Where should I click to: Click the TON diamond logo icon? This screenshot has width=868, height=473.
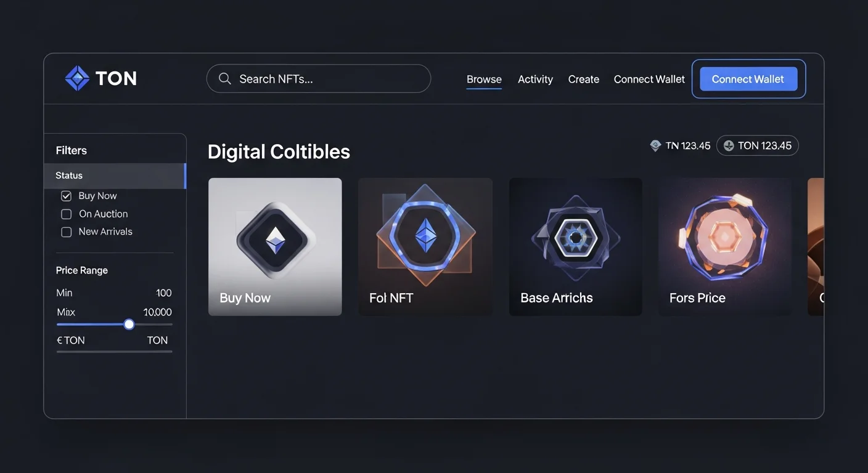click(x=77, y=78)
